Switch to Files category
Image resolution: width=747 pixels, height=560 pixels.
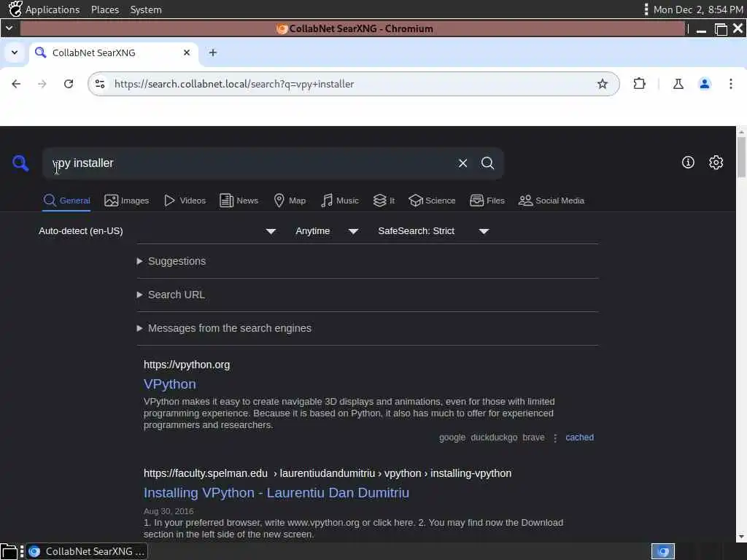pyautogui.click(x=487, y=201)
